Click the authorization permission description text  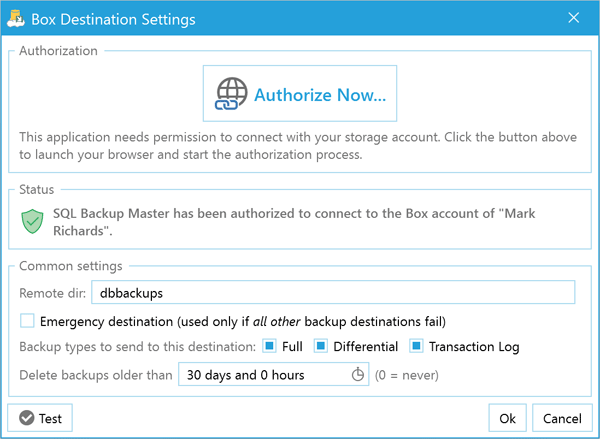[x=298, y=146]
